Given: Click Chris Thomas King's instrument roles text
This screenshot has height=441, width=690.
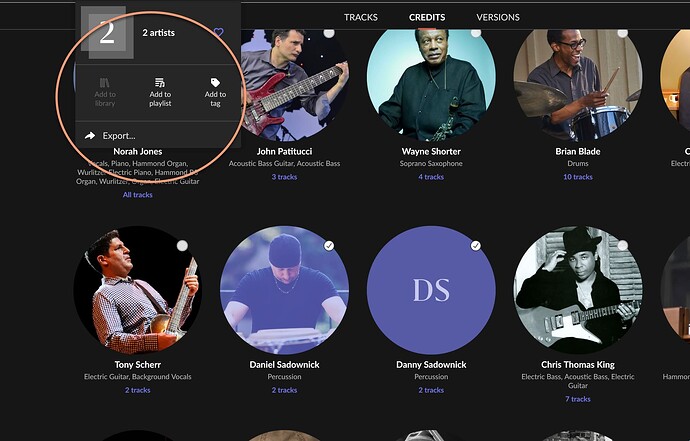Looking at the screenshot, I should click(x=578, y=381).
